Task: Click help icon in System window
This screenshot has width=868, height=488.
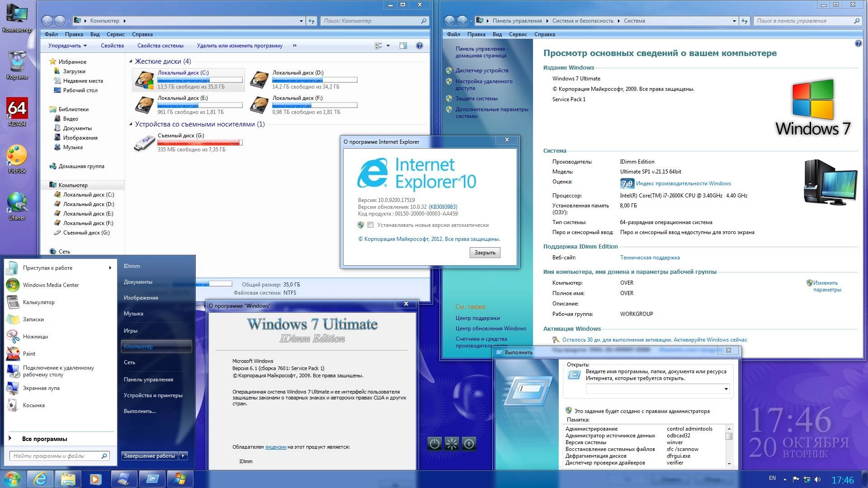Action: [859, 44]
